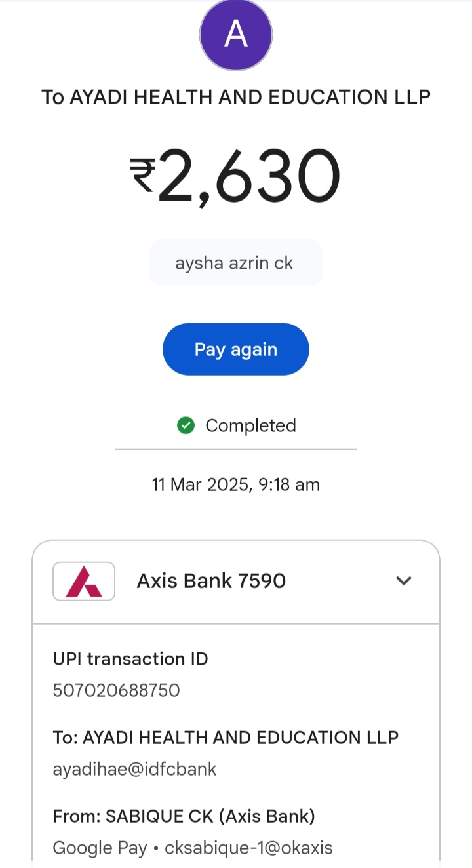
Task: Click the rupee symbol beside the amount
Action: (x=142, y=177)
